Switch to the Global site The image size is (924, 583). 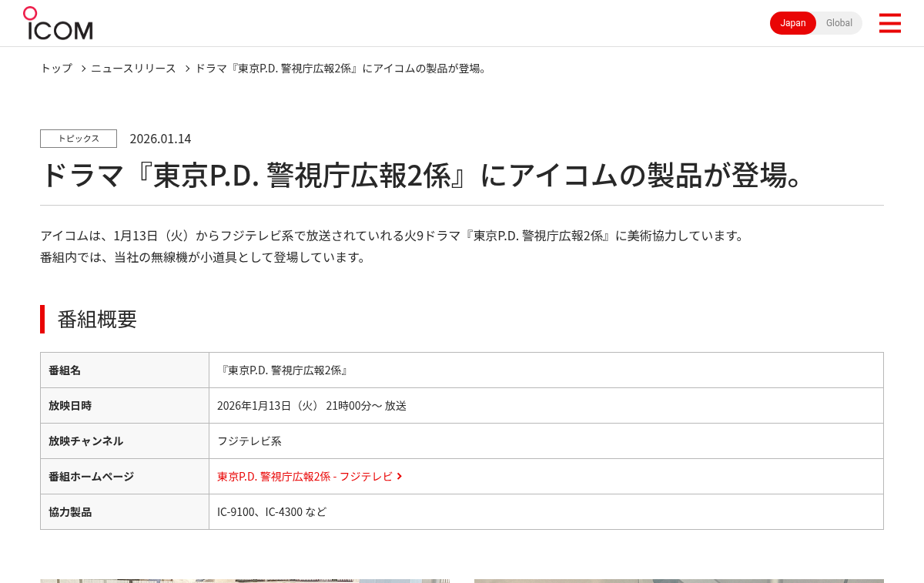click(x=839, y=23)
